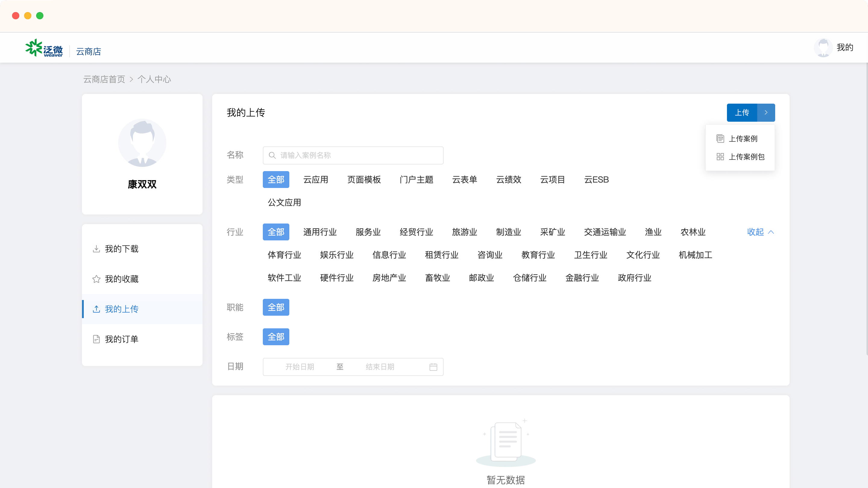Click the user avatar icon beside 我的
Screen dimensions: 868x488
(x=823, y=48)
